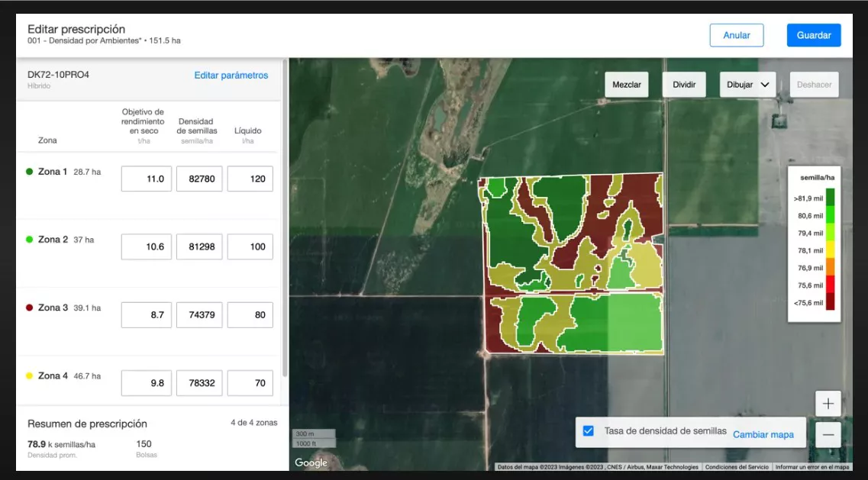Screen dimensions: 868x480
Task: Click the Zona 3 yield target field 8.7
Action: click(x=146, y=315)
